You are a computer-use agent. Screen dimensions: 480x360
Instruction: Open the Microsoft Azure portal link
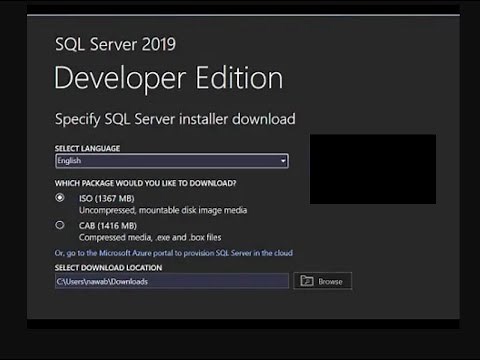pyautogui.click(x=174, y=253)
